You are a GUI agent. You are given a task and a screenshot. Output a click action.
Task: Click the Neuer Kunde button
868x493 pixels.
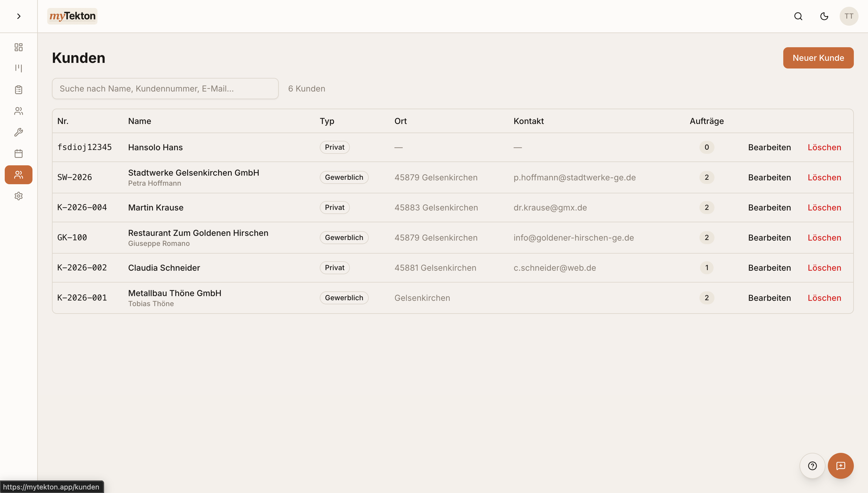click(818, 58)
